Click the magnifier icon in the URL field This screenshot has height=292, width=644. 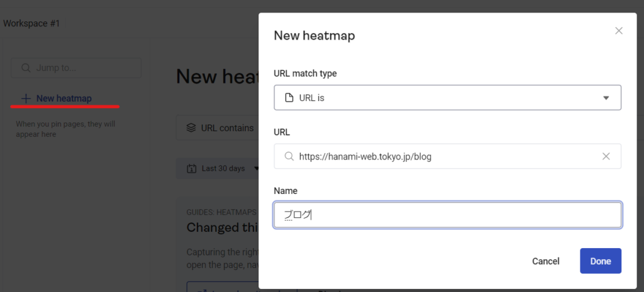point(289,156)
